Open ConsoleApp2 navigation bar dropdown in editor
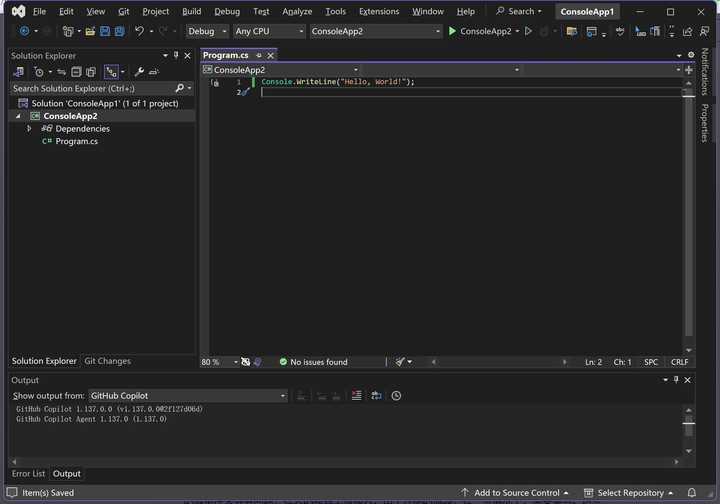This screenshot has width=720, height=504. tap(280, 70)
